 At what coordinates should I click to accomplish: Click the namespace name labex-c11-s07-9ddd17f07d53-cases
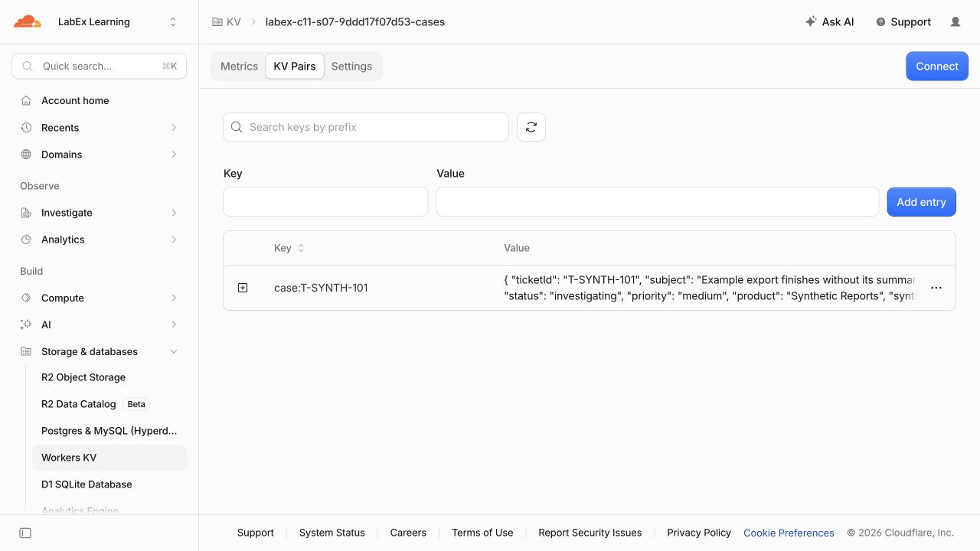pos(355,22)
